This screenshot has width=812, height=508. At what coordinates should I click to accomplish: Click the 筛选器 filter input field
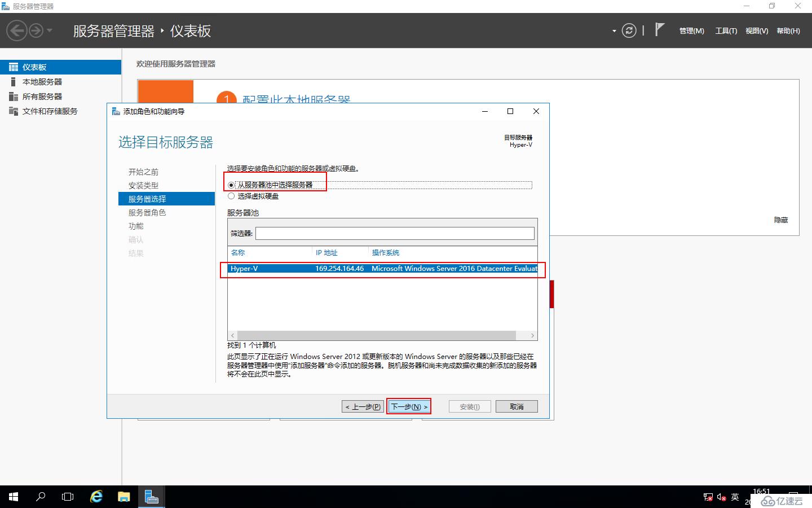click(395, 233)
